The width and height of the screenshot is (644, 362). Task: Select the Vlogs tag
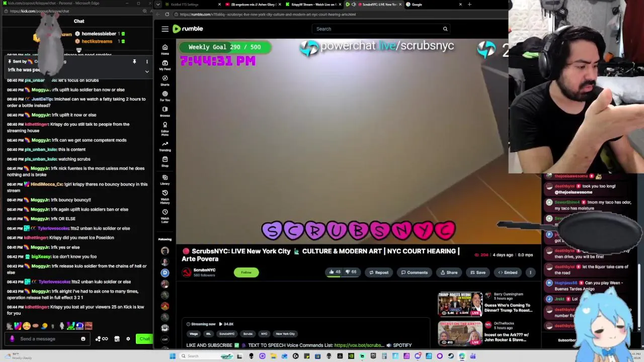pos(194,334)
